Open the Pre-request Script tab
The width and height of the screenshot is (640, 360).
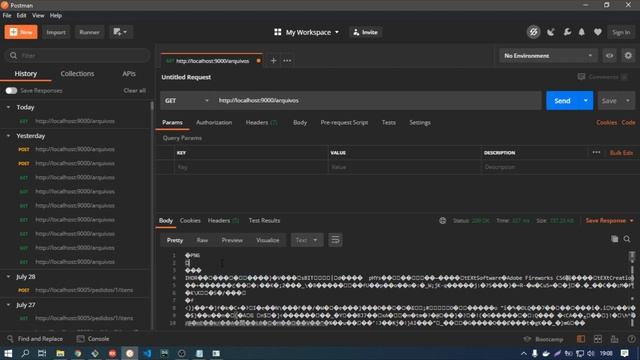pyautogui.click(x=344, y=122)
